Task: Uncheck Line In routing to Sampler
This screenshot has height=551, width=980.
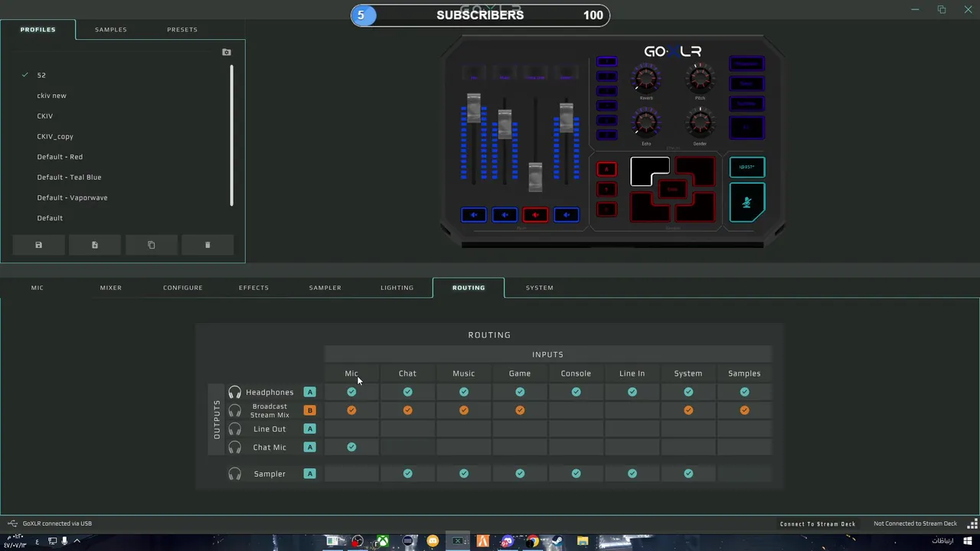Action: coord(632,474)
